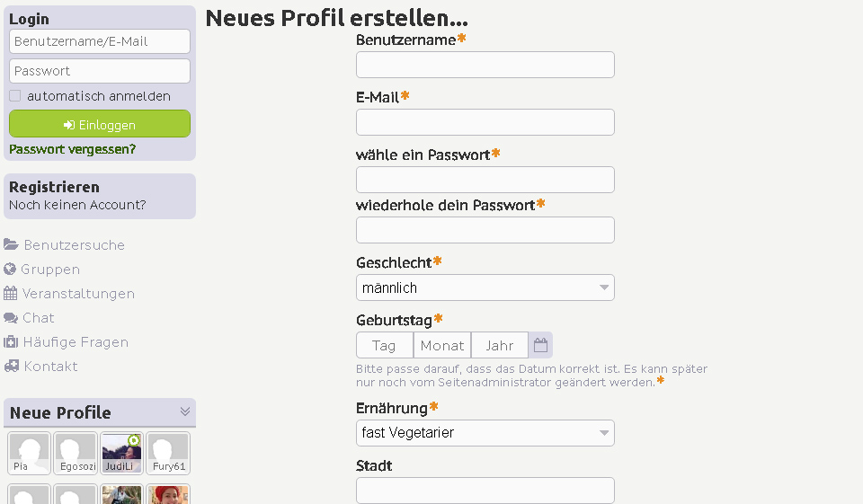This screenshot has height=504, width=863.
Task: Click the Häufige Fragen medkit icon
Action: 11,342
